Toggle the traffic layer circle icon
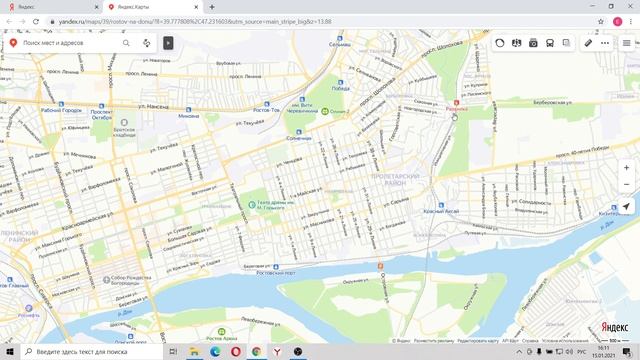 click(500, 43)
